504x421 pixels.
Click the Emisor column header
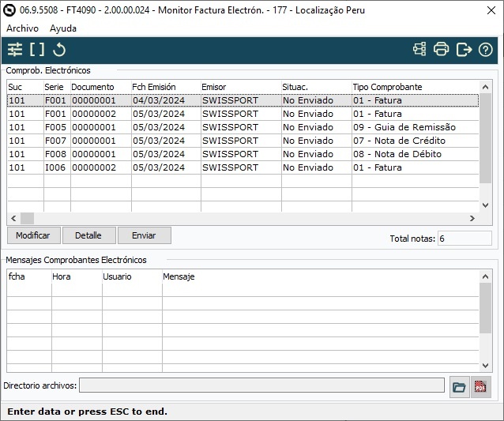click(x=241, y=87)
